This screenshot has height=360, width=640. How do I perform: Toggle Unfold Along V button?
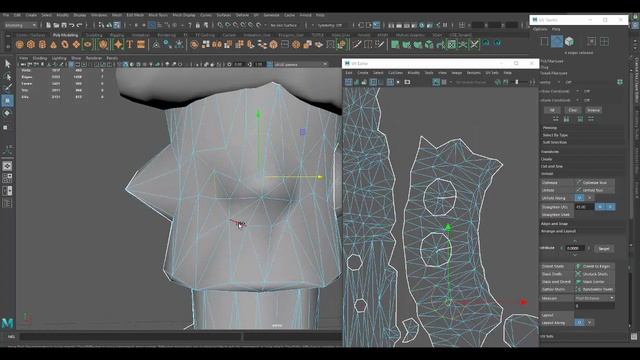pos(589,198)
